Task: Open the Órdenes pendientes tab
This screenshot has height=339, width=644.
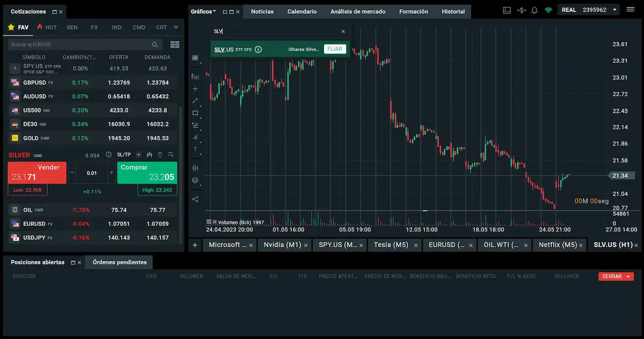Action: (119, 262)
